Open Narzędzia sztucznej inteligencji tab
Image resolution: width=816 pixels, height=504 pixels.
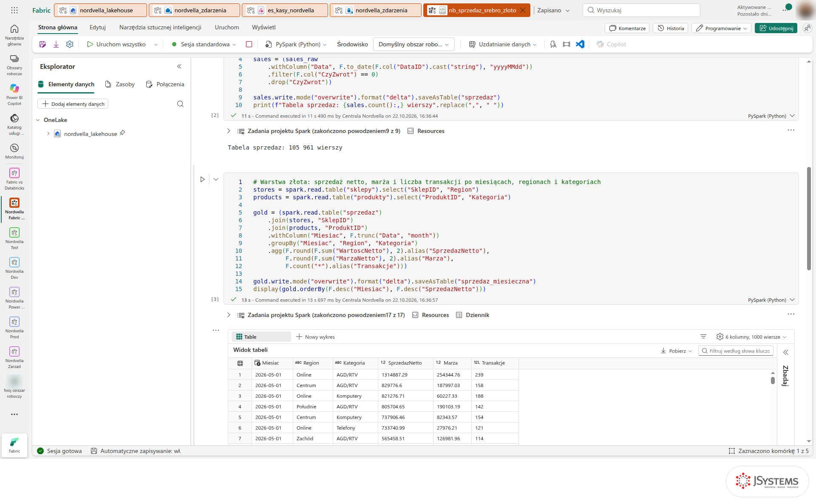coord(160,27)
